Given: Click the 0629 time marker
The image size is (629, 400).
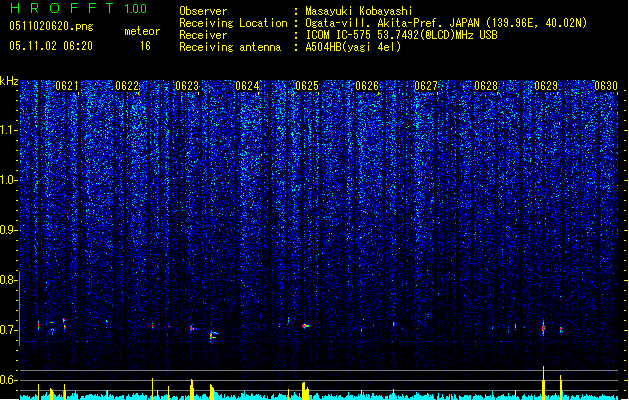Looking at the screenshot, I should click(546, 86).
